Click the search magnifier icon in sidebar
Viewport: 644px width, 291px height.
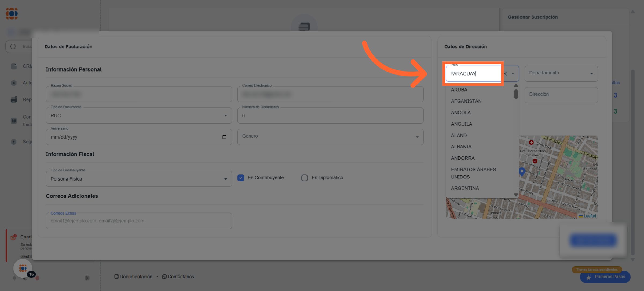(x=13, y=47)
